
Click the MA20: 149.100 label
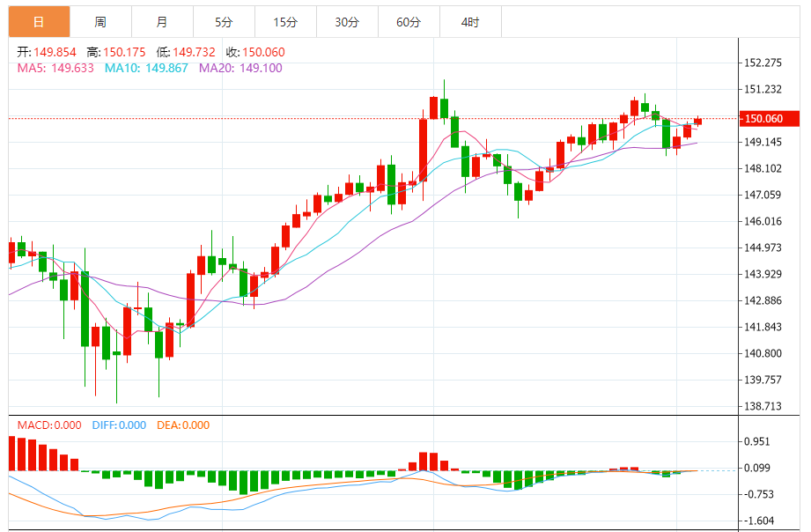pyautogui.click(x=240, y=69)
